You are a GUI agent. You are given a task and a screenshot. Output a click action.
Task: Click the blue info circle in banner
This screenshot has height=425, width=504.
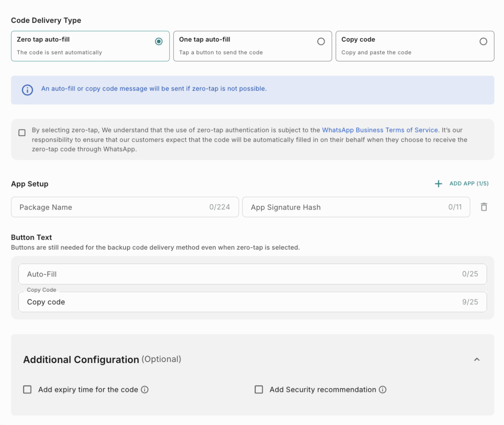click(27, 90)
